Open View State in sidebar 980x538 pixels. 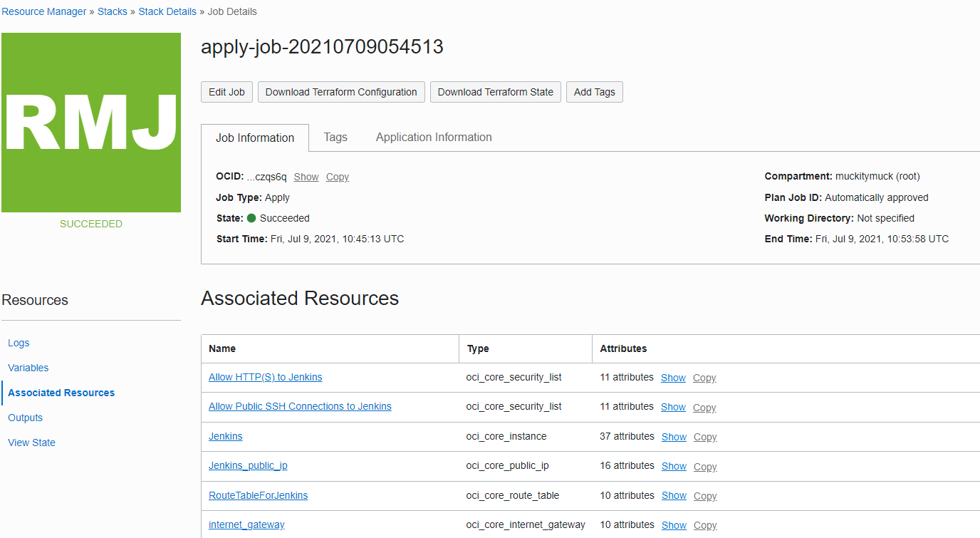[x=31, y=443]
